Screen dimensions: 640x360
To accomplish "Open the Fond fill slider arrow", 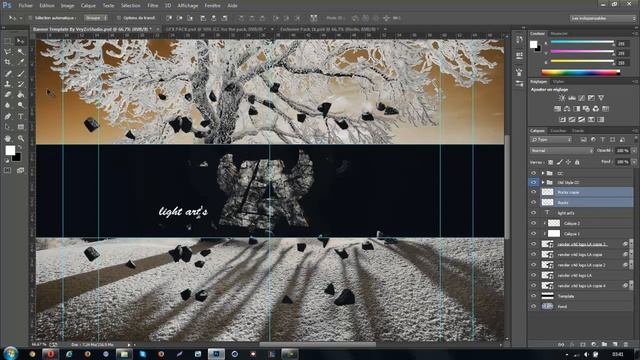I will coord(634,162).
